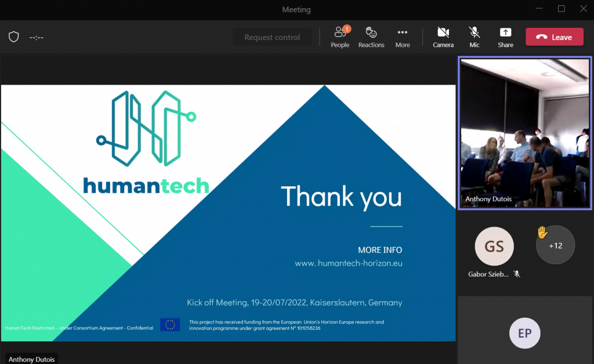Turn on the Camera
Screen dimensions: 594x364
point(443,37)
